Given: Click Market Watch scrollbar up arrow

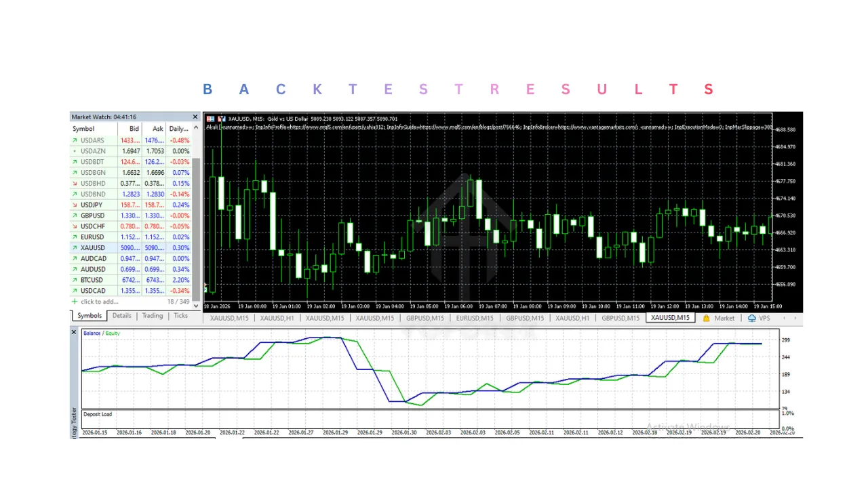Looking at the screenshot, I should click(x=197, y=129).
